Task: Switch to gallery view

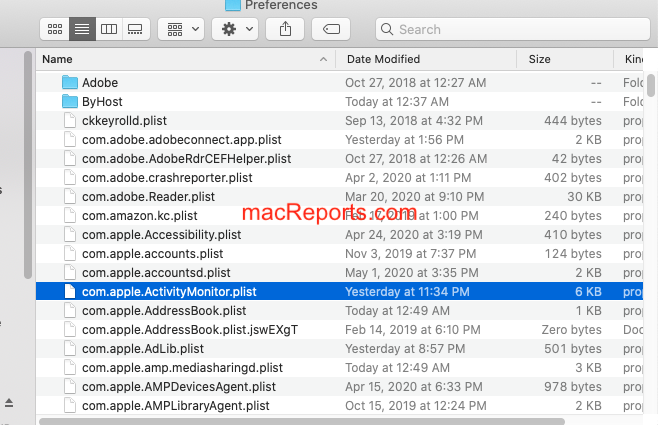Action: (135, 29)
